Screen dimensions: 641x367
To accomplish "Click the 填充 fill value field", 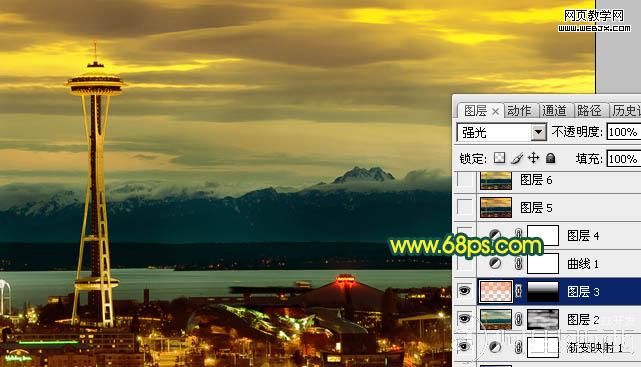I will click(623, 159).
